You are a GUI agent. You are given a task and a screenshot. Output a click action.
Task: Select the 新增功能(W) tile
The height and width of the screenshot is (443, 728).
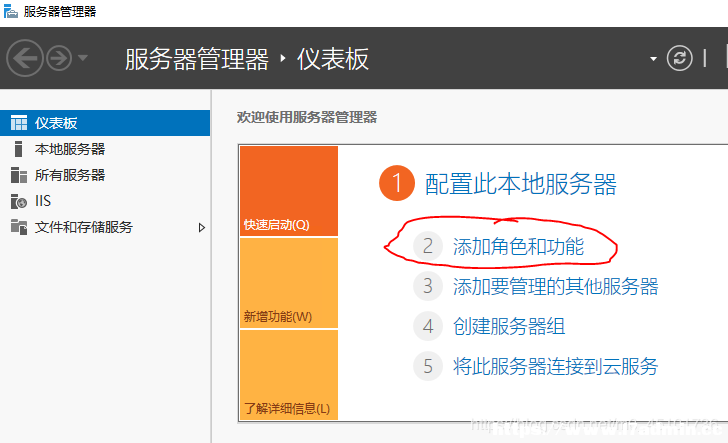[x=289, y=283]
